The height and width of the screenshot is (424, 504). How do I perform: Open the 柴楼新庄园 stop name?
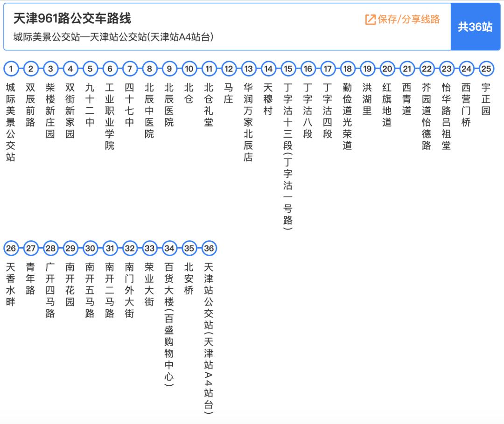pos(50,111)
